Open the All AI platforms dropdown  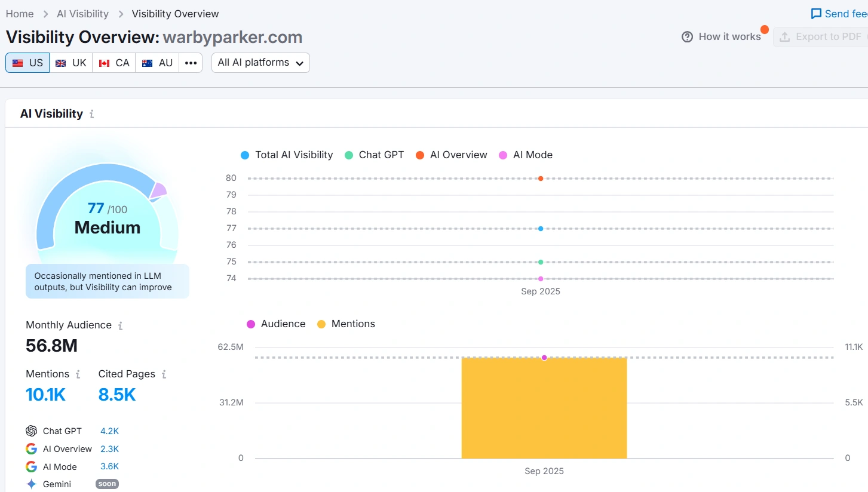(x=260, y=63)
